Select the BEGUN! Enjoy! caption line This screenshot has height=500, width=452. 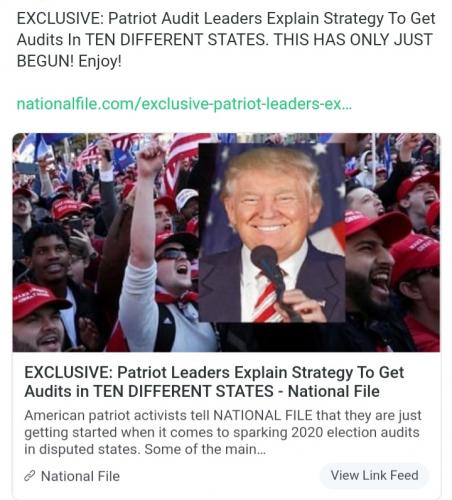point(69,61)
